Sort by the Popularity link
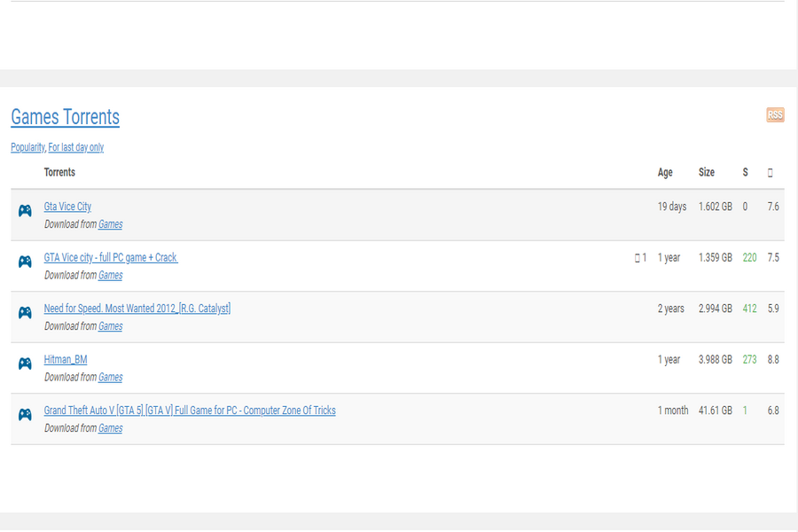798x532 pixels. pos(27,147)
